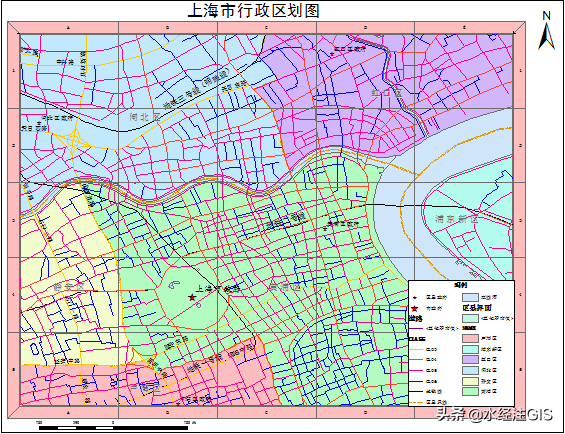565x434 pixels.
Task: Click the 地铁二号线 label on map
Action: pyautogui.click(x=286, y=221)
